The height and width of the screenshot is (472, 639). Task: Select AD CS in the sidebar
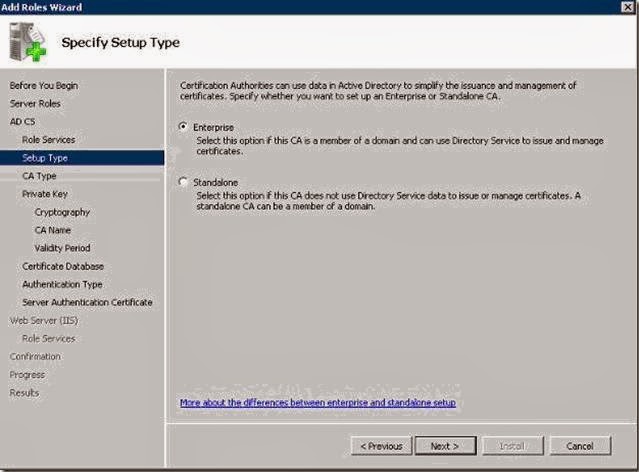22,121
